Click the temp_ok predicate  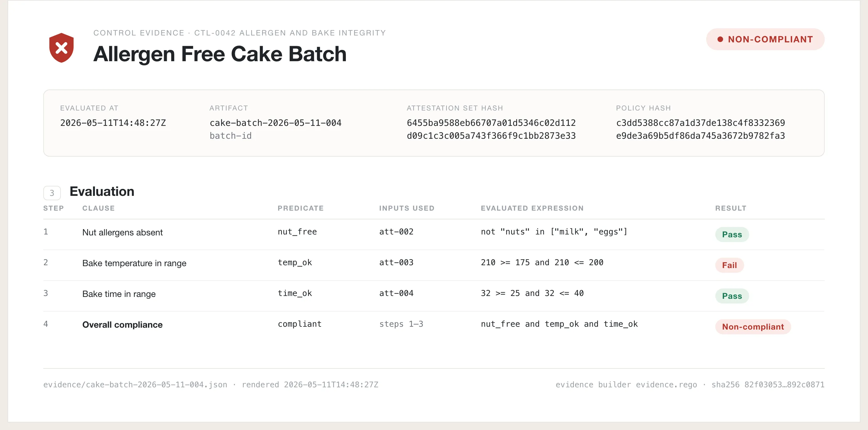click(294, 262)
